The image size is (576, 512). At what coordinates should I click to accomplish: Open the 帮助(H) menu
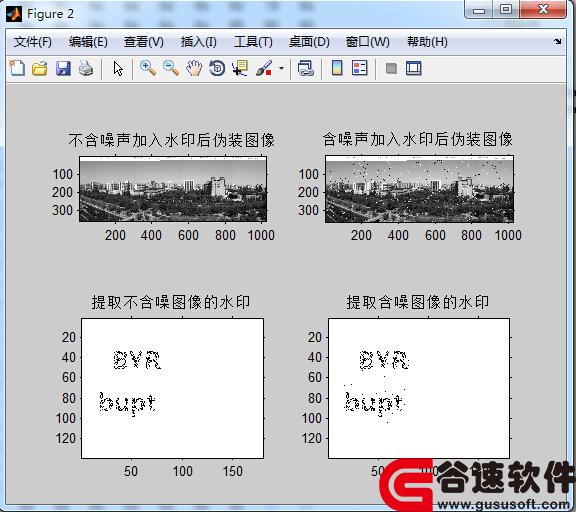(427, 42)
